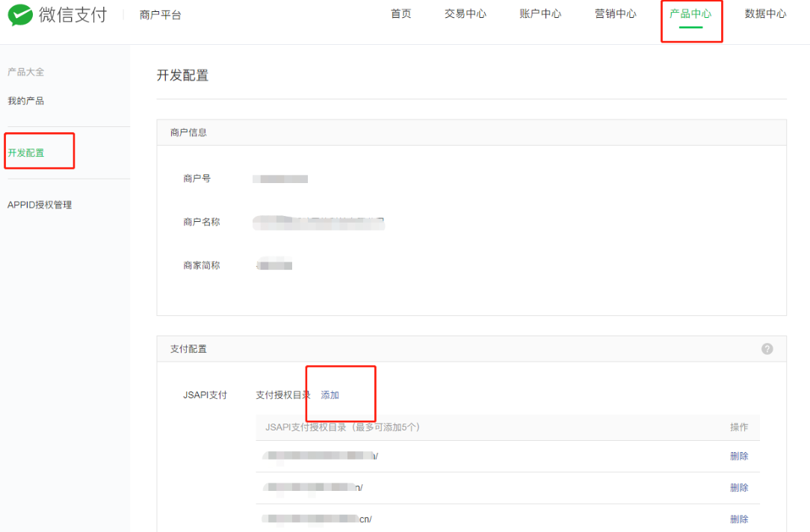Open 数据中心 from the top menu
The height and width of the screenshot is (532, 810).
tap(765, 14)
